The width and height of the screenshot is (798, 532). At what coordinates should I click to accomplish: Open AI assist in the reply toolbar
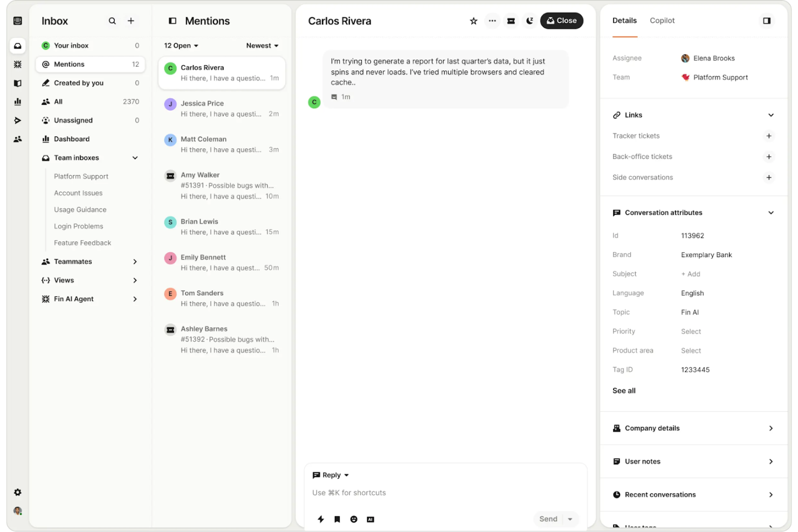[370, 519]
